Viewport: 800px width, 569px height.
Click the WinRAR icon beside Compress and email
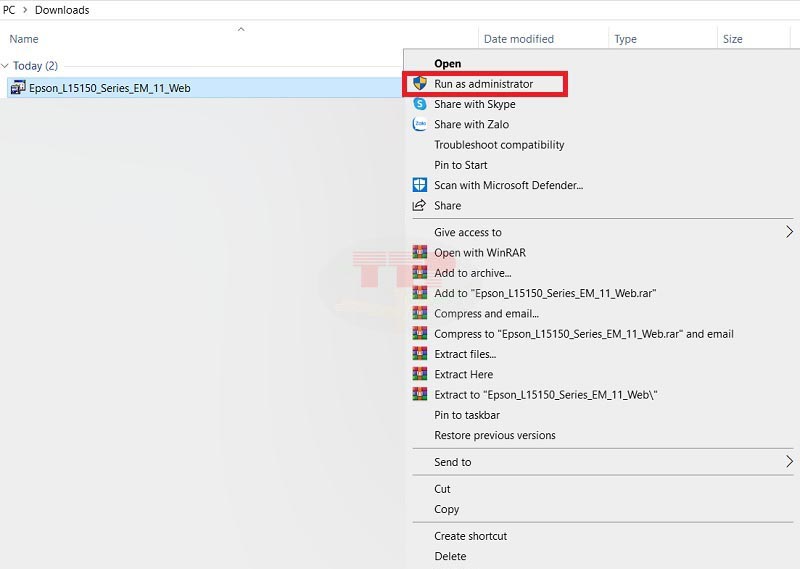coord(419,313)
